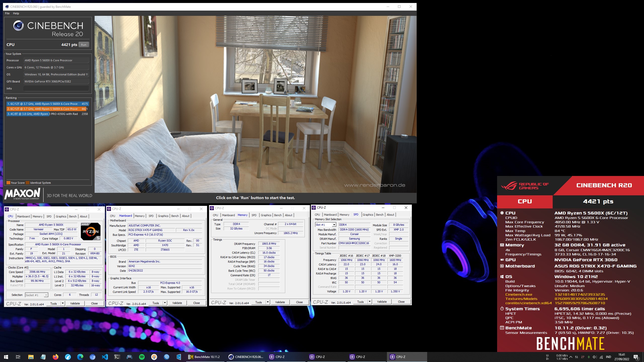Select the Ryzen 3 PRO 4350G ranking row
The height and width of the screenshot is (362, 644).
(48, 114)
